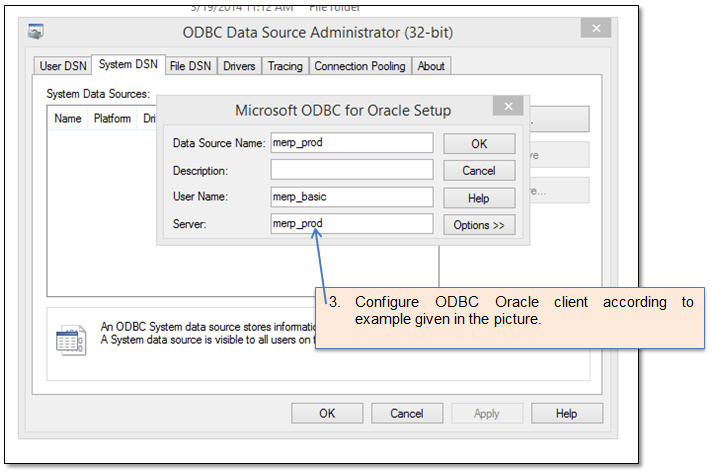Sort by the Name column header
This screenshot has height=473, width=710.
pyautogui.click(x=68, y=118)
